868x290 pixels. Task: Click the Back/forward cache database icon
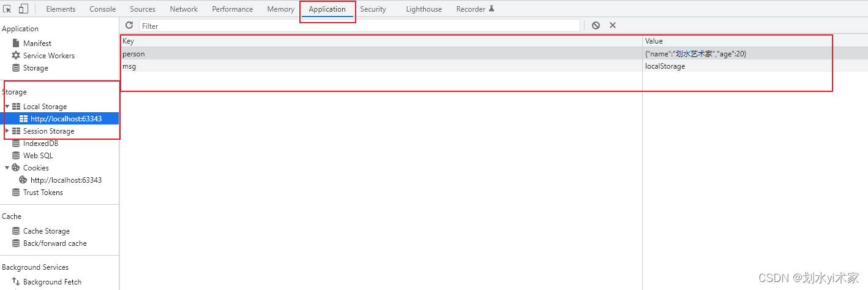[16, 243]
